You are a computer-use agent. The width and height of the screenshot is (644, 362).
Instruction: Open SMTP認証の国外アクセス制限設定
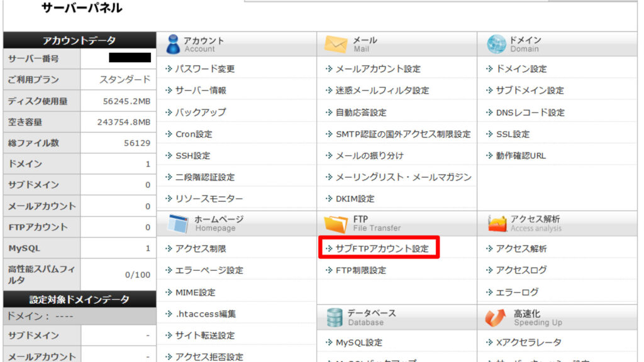click(x=403, y=134)
